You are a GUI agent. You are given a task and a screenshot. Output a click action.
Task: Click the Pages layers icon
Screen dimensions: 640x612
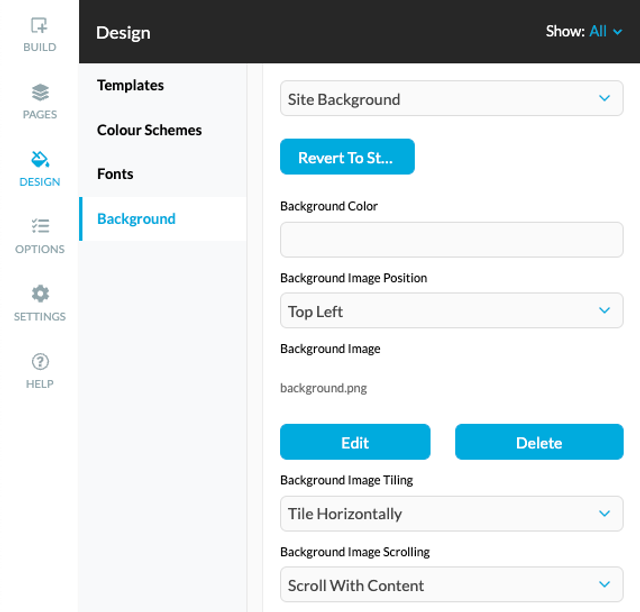pyautogui.click(x=40, y=92)
